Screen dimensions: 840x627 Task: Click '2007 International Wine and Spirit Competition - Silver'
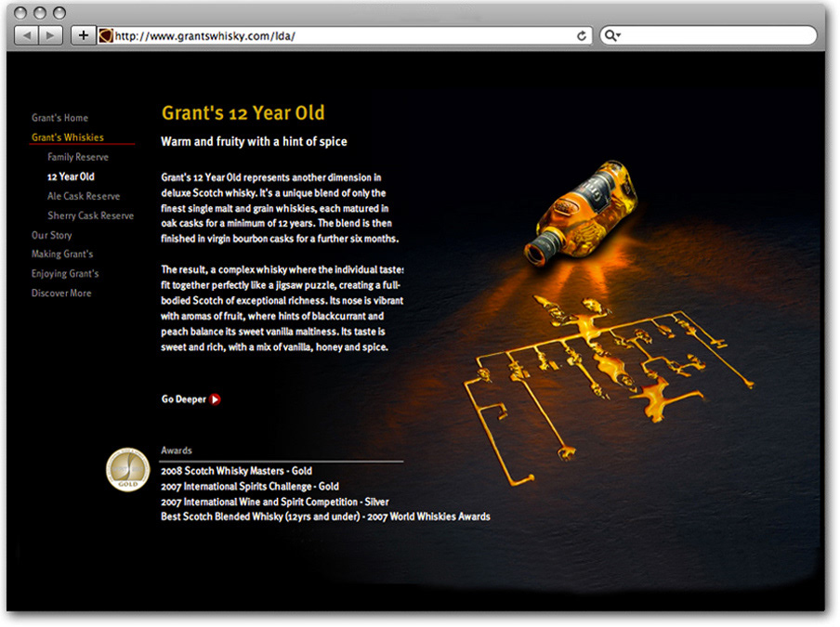[x=275, y=503]
